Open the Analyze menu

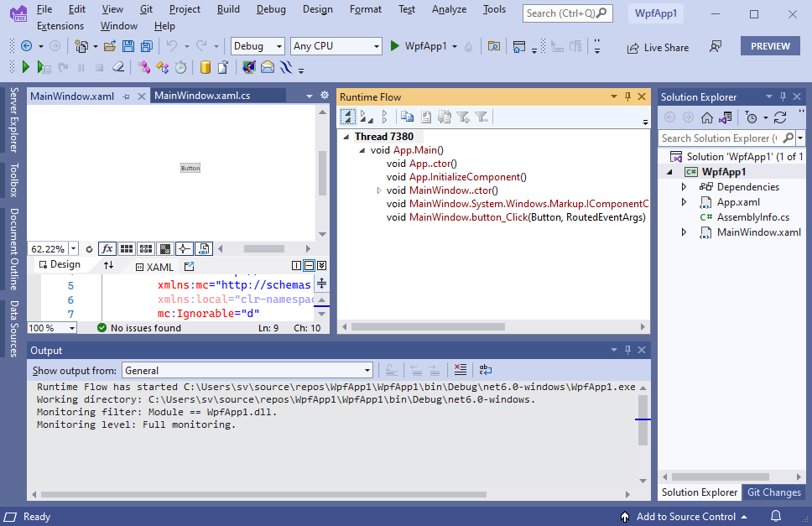coord(449,9)
